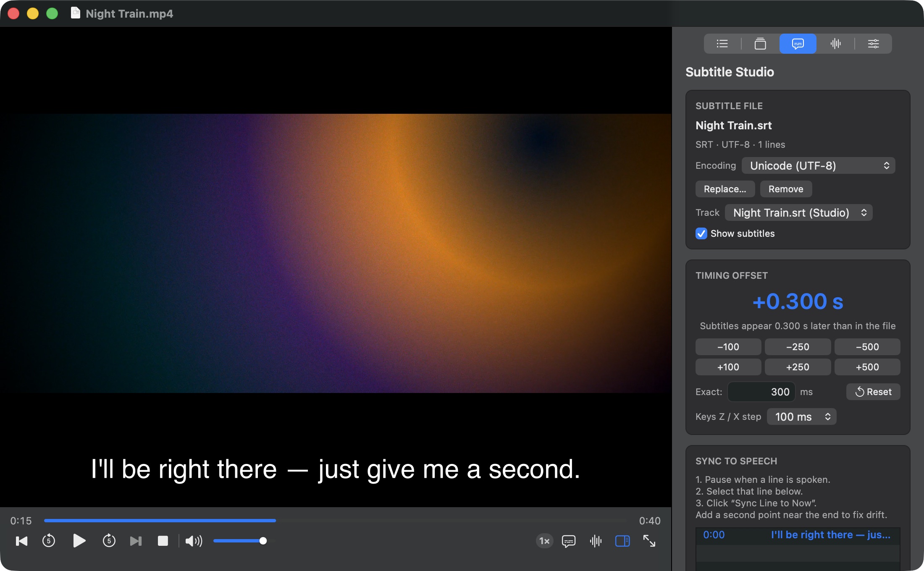Uncheck Show subtitles

pos(701,233)
